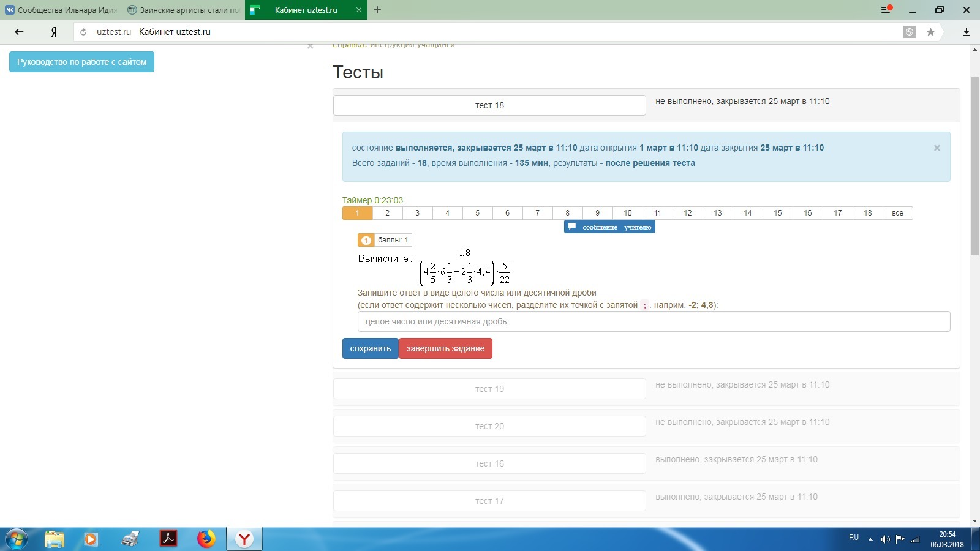Open the media player taskbar icon
This screenshot has width=980, height=551.
pos(91,539)
